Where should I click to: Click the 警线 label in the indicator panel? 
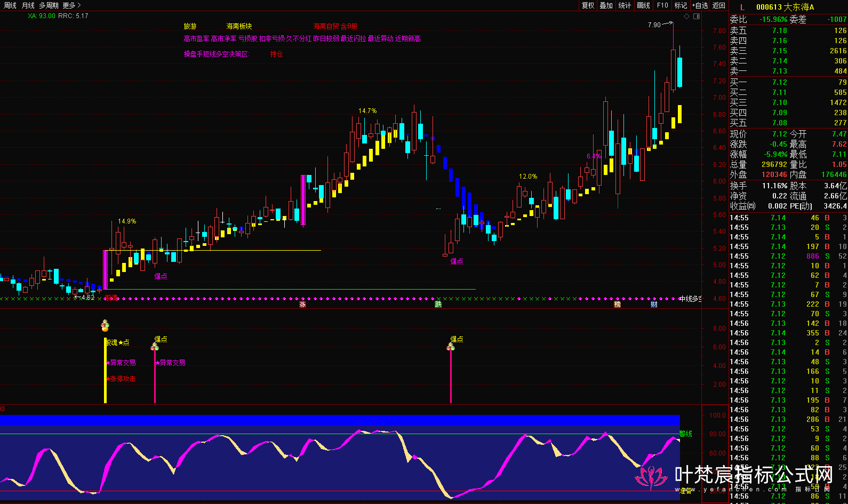click(x=686, y=434)
